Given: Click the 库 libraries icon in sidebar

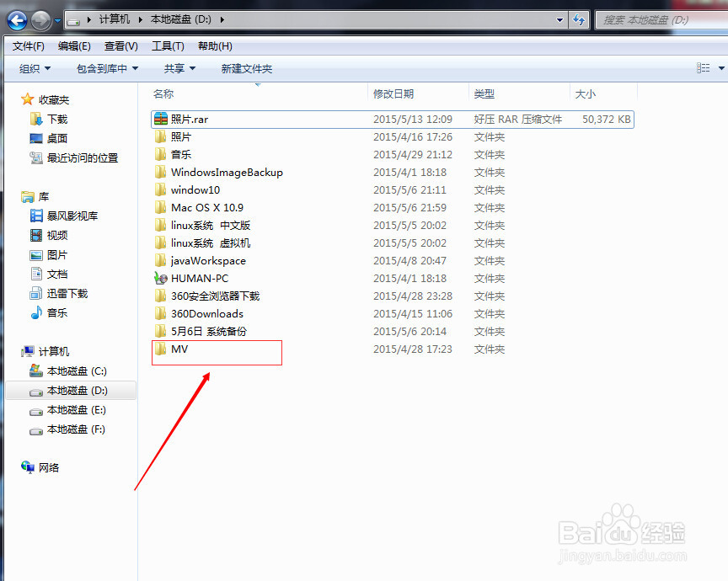Looking at the screenshot, I should point(28,197).
